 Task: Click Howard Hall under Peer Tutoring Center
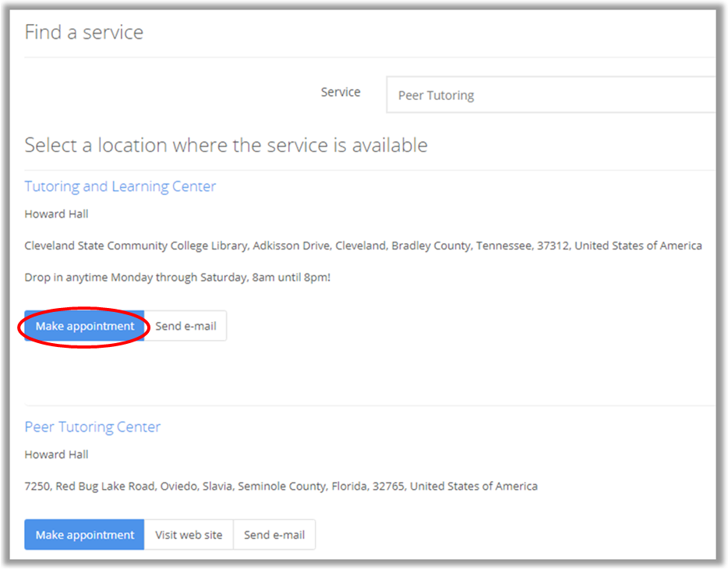[56, 455]
